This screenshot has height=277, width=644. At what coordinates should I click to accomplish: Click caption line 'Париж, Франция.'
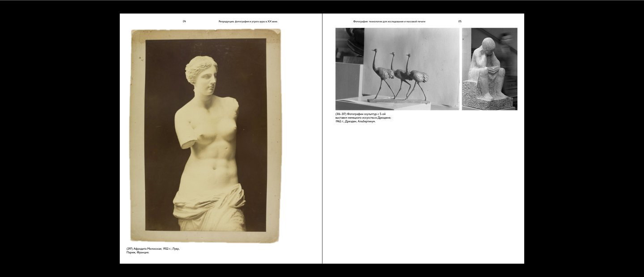pyautogui.click(x=138, y=252)
